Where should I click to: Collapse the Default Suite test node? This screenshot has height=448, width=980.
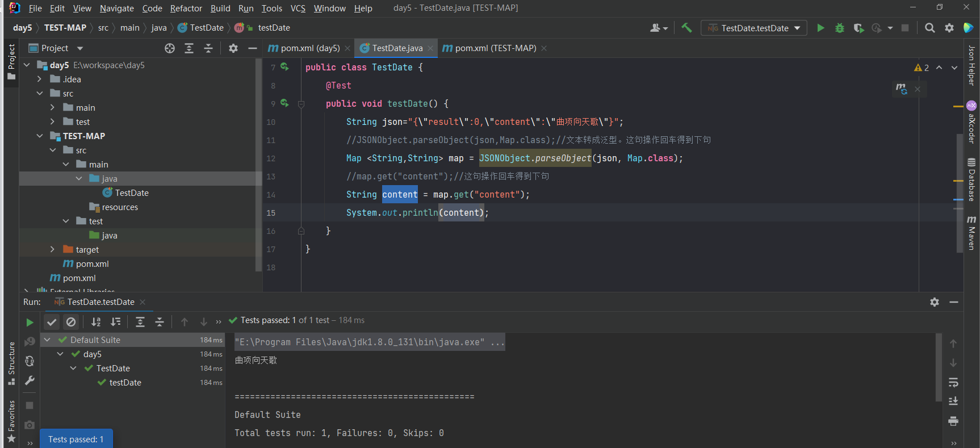48,340
